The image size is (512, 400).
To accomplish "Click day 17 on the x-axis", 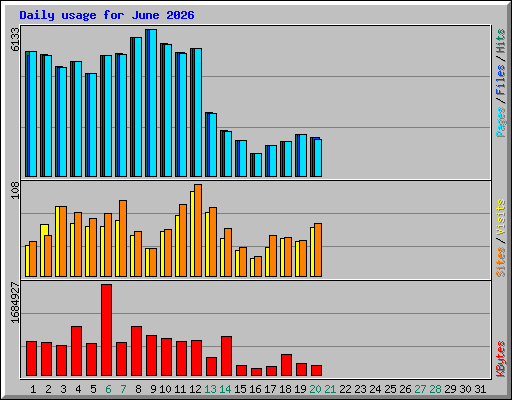I will [x=270, y=389].
